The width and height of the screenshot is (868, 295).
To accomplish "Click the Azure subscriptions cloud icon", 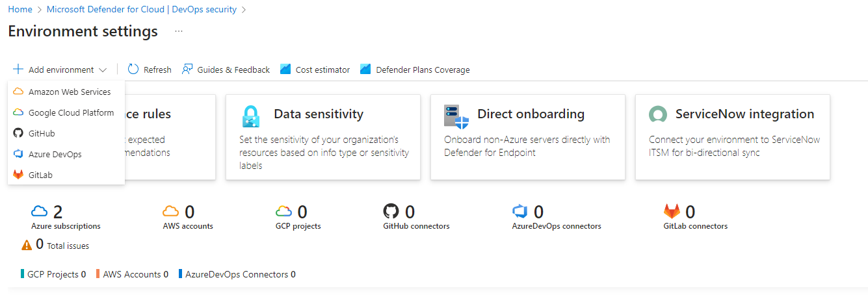I will (40, 211).
